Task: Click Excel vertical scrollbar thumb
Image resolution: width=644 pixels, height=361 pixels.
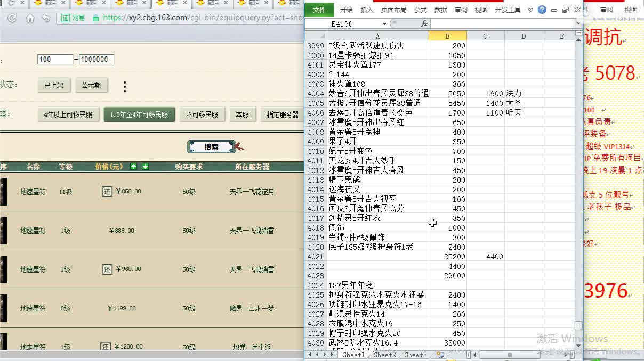Action: coord(578,325)
